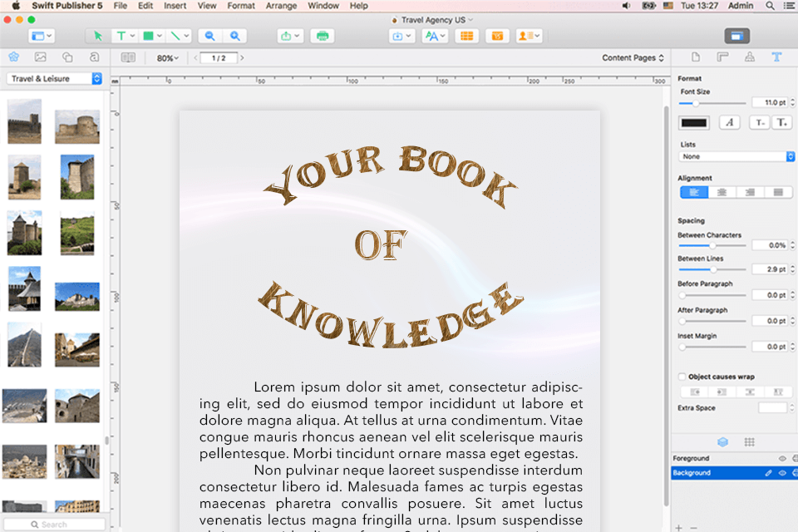Open the font style A button
The image size is (798, 532).
click(x=729, y=122)
